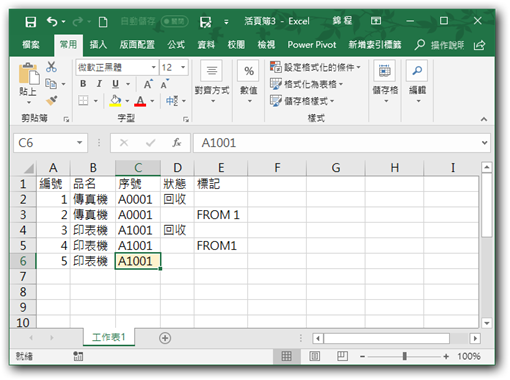Cut selection with scissors icon

(x=51, y=67)
